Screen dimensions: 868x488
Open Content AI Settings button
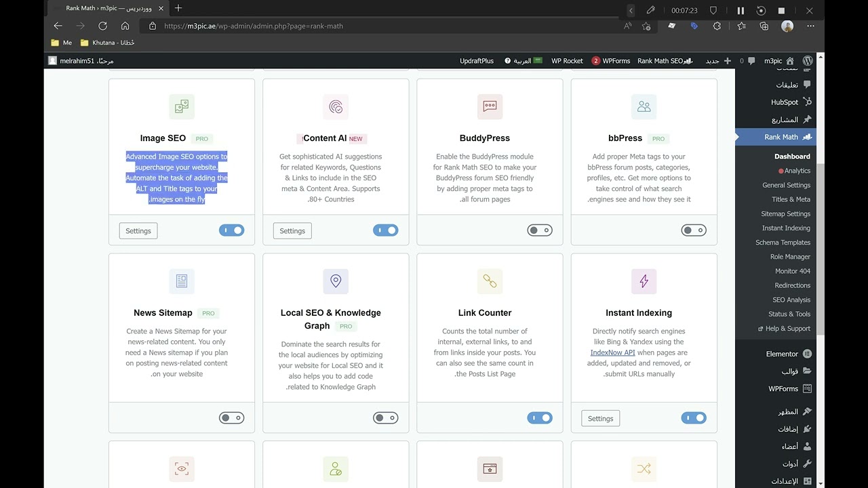click(292, 230)
